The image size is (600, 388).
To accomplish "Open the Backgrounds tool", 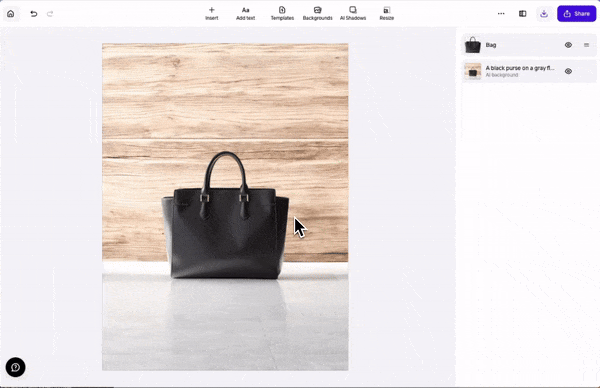I will (x=317, y=13).
